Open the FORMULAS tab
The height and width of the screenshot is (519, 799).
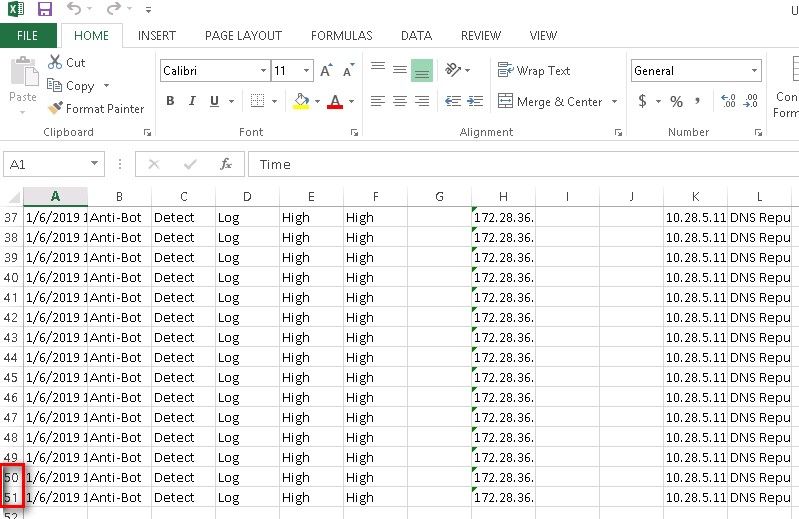pyautogui.click(x=341, y=36)
